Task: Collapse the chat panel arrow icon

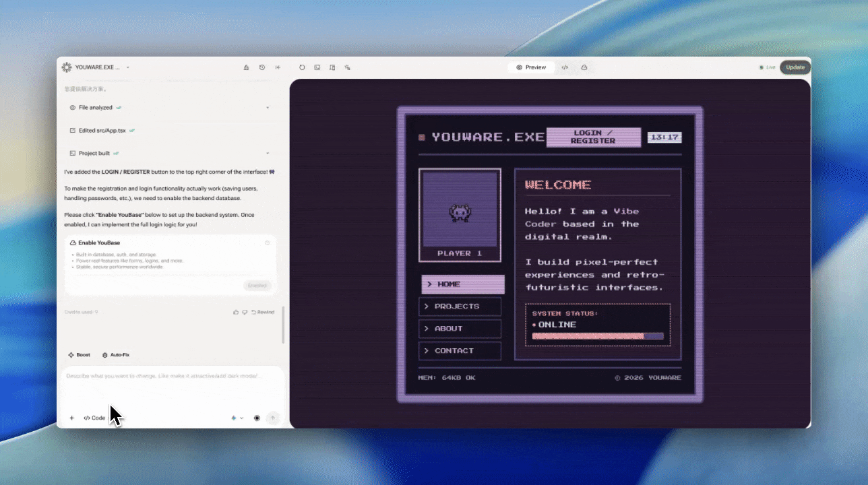Action: pos(278,67)
